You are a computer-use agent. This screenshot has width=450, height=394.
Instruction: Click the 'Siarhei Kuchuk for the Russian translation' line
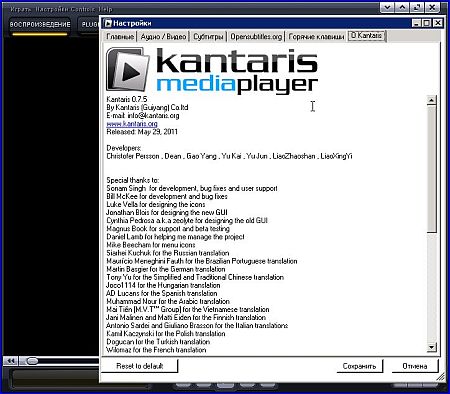point(168,253)
